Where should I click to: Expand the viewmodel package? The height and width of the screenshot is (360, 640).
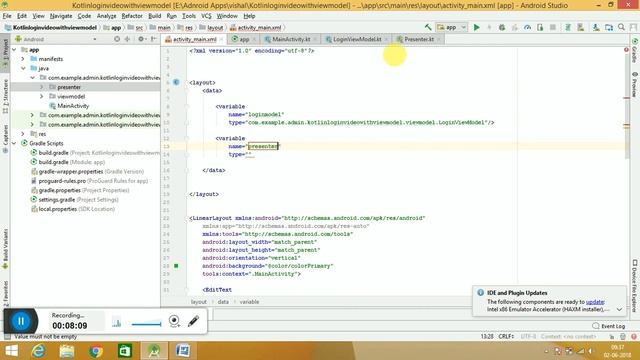click(42, 96)
